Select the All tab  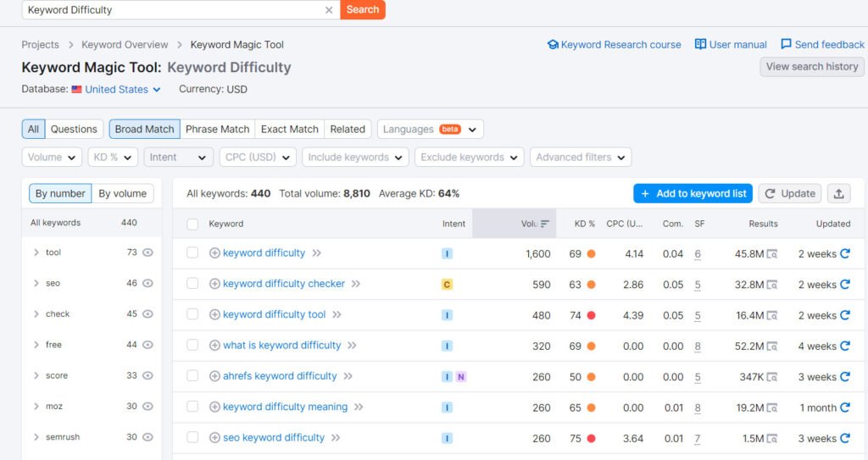(x=33, y=129)
